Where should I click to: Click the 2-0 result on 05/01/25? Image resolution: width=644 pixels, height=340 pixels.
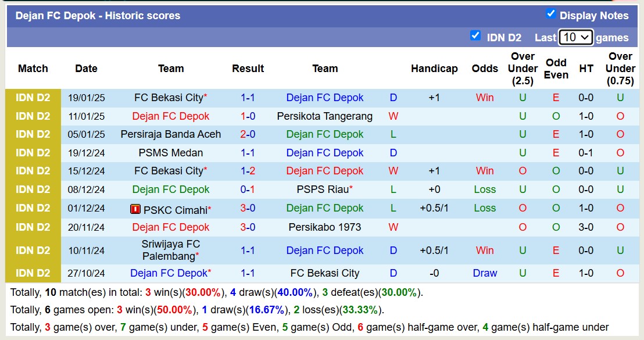(x=248, y=134)
